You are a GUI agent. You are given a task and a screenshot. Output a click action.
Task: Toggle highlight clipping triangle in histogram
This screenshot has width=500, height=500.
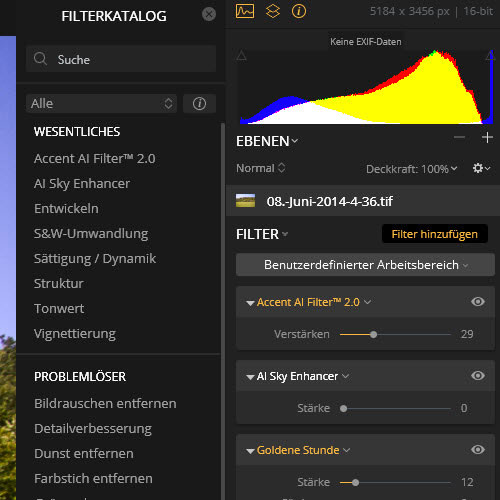pyautogui.click(x=490, y=55)
